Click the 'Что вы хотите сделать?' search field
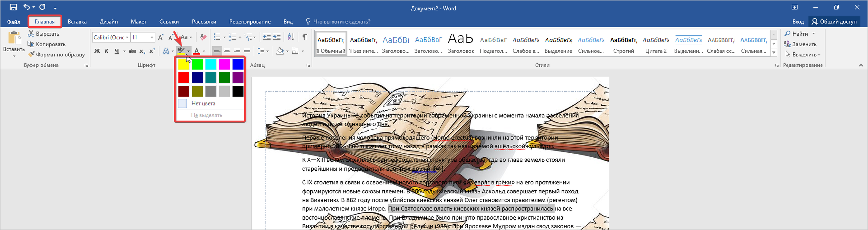This screenshot has height=230, width=868. [341, 22]
